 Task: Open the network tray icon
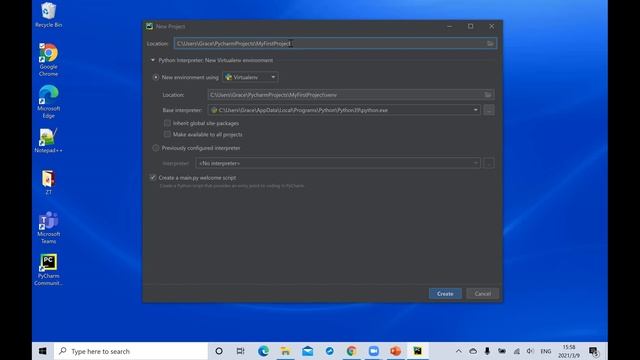point(516,351)
